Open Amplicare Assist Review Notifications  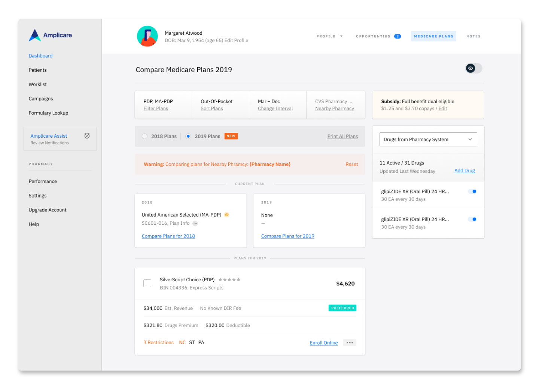point(60,139)
